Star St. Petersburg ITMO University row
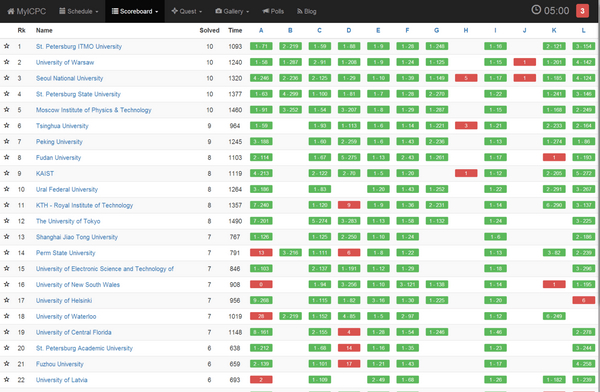Image resolution: width=600 pixels, height=392 pixels. coord(7,46)
